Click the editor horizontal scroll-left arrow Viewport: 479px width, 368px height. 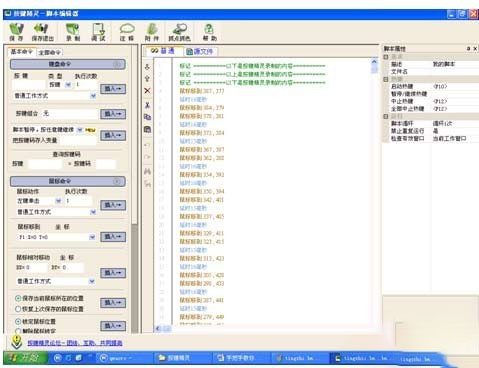click(158, 329)
